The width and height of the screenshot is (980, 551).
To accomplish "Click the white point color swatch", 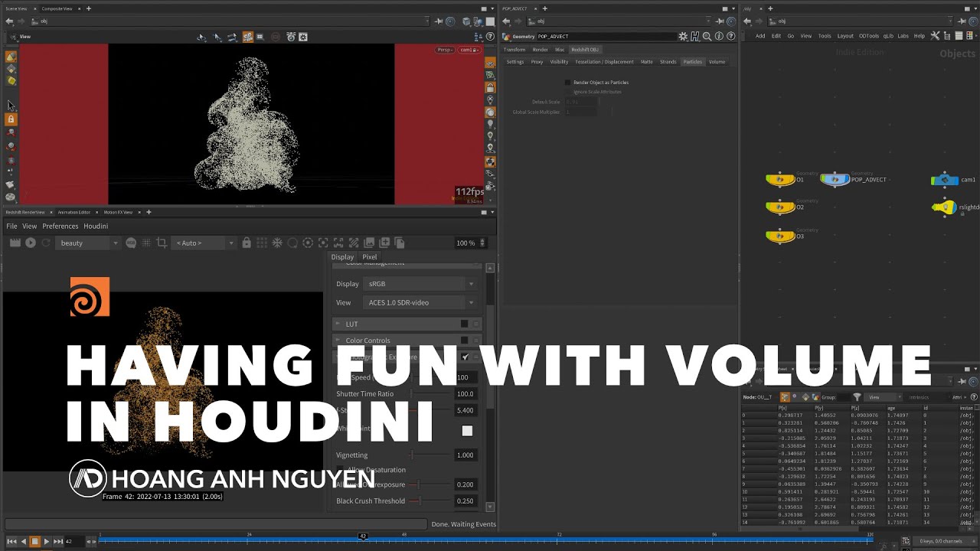I will pos(467,431).
